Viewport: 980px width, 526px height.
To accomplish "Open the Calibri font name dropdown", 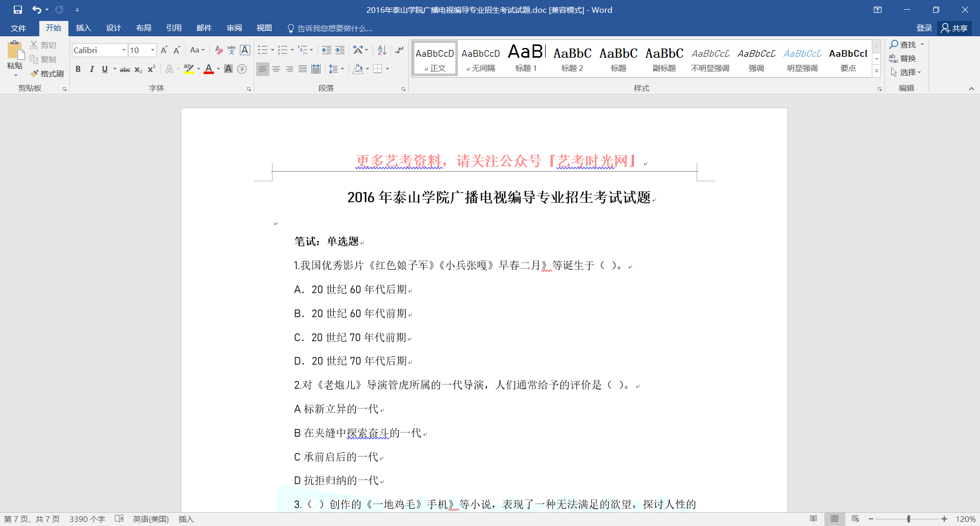I will point(124,50).
